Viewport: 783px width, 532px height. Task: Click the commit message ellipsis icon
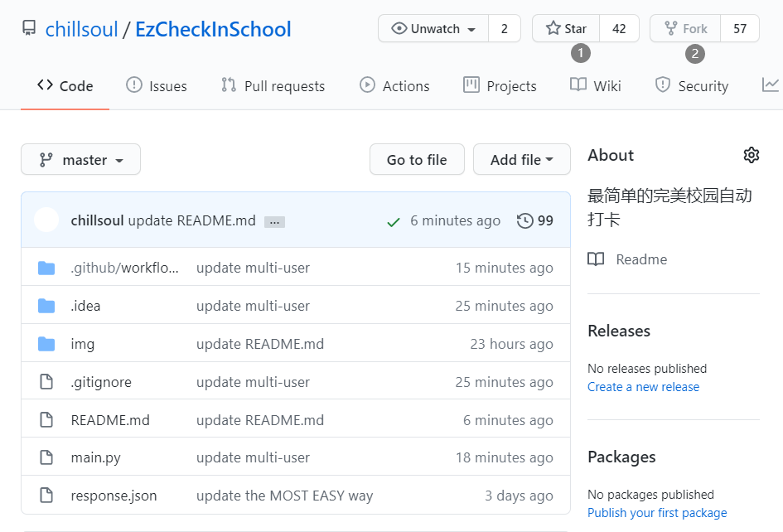pos(274,222)
